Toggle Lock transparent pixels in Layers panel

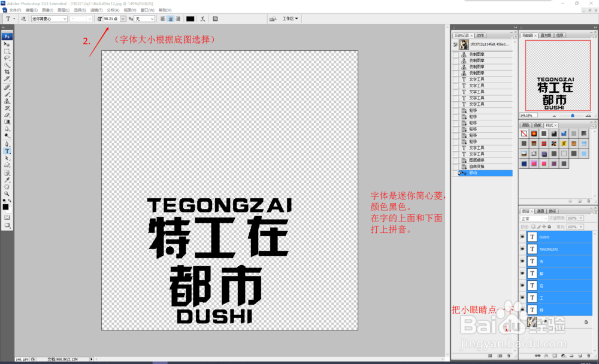point(534,226)
